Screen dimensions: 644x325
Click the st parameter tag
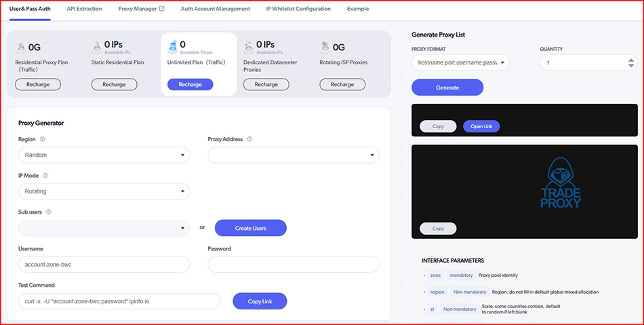click(x=432, y=309)
